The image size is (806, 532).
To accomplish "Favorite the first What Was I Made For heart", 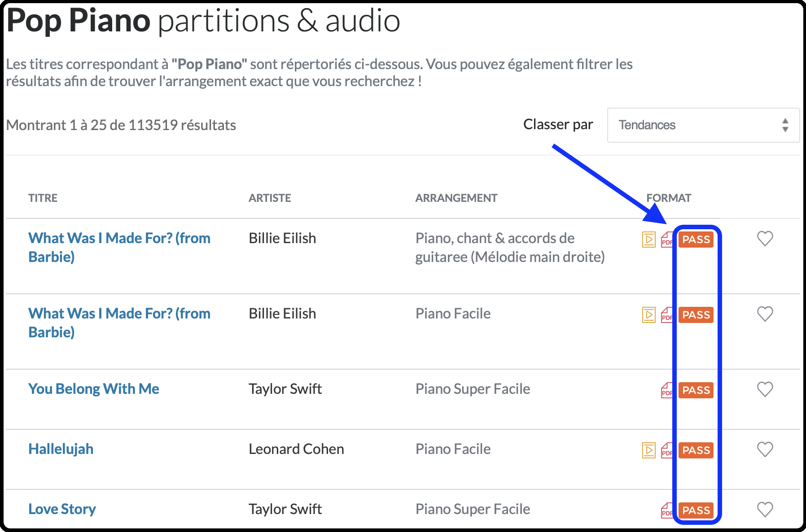I will click(765, 238).
